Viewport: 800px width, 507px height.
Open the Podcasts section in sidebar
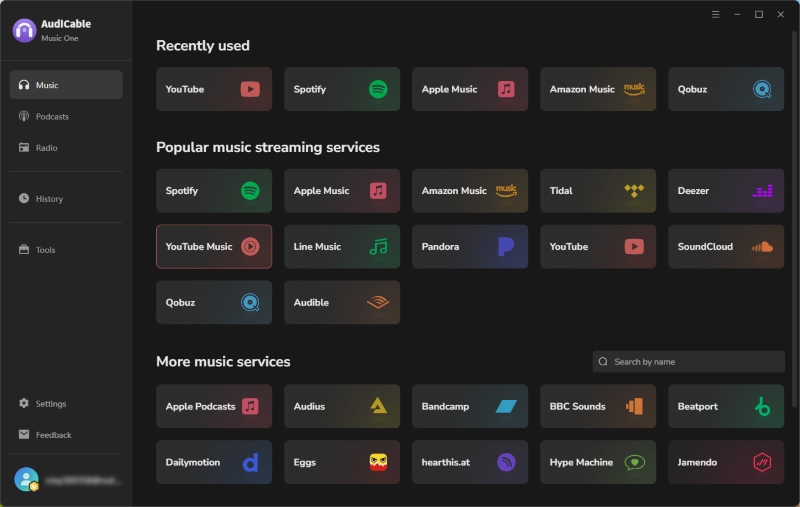pyautogui.click(x=66, y=116)
